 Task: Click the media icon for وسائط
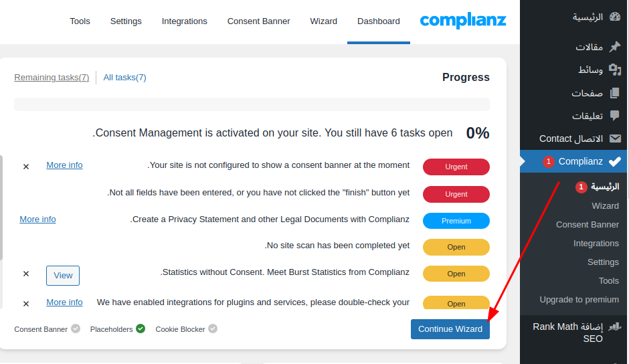615,70
